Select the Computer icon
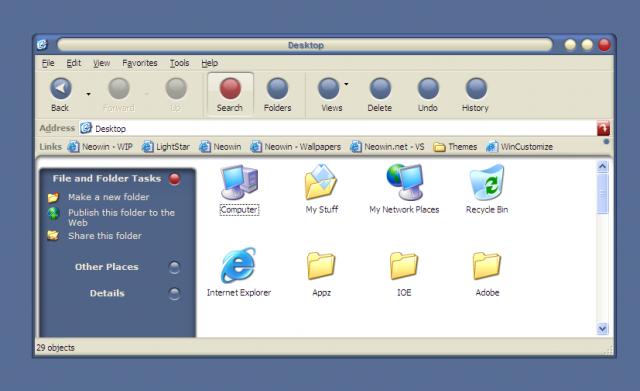640x391 pixels. 240,189
